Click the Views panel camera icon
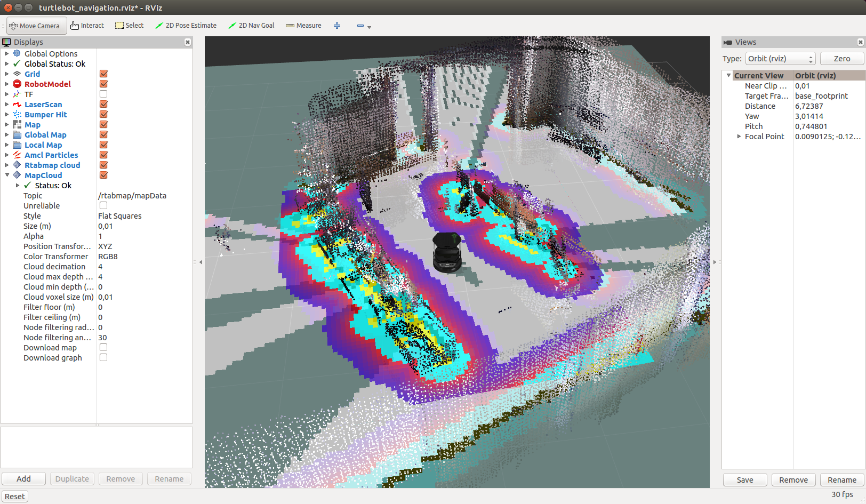 728,42
